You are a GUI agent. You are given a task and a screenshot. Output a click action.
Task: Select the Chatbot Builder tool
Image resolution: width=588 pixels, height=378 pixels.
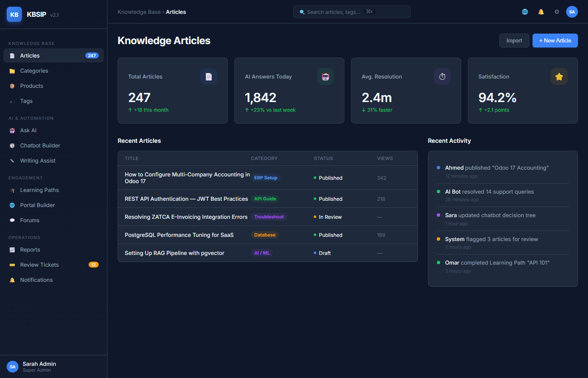tap(39, 145)
